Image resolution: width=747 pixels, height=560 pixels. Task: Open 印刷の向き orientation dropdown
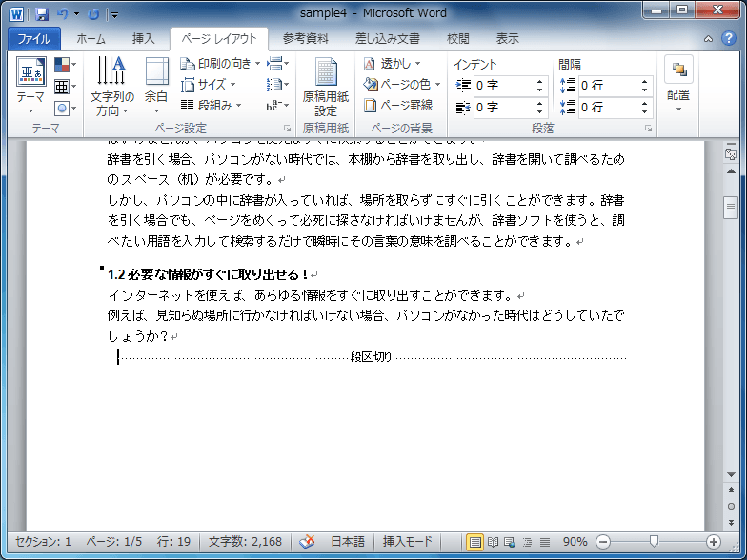(x=221, y=63)
